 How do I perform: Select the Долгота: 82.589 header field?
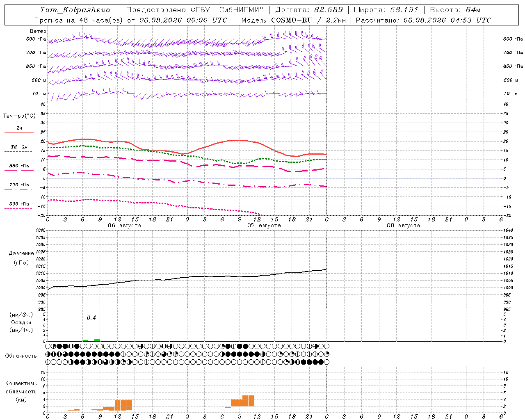(309, 10)
